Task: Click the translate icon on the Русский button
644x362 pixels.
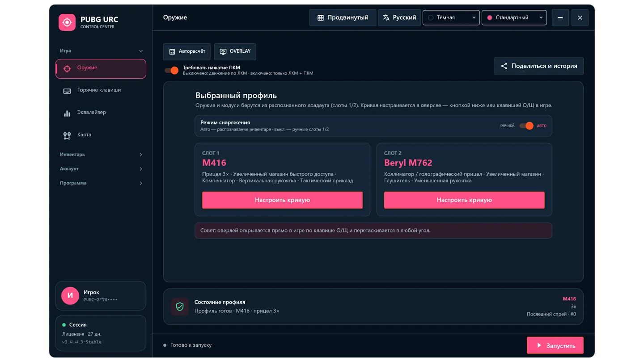Action: pos(386,18)
